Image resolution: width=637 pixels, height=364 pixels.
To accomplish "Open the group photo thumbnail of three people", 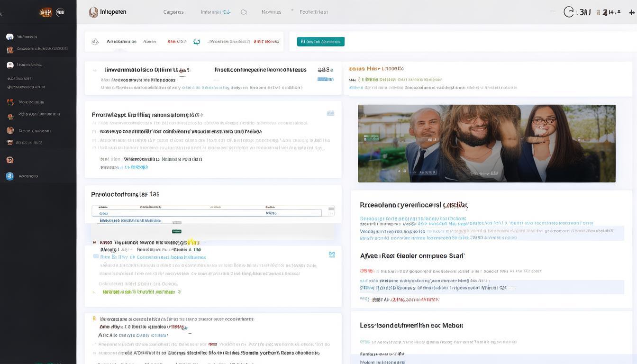I will 486,143.
